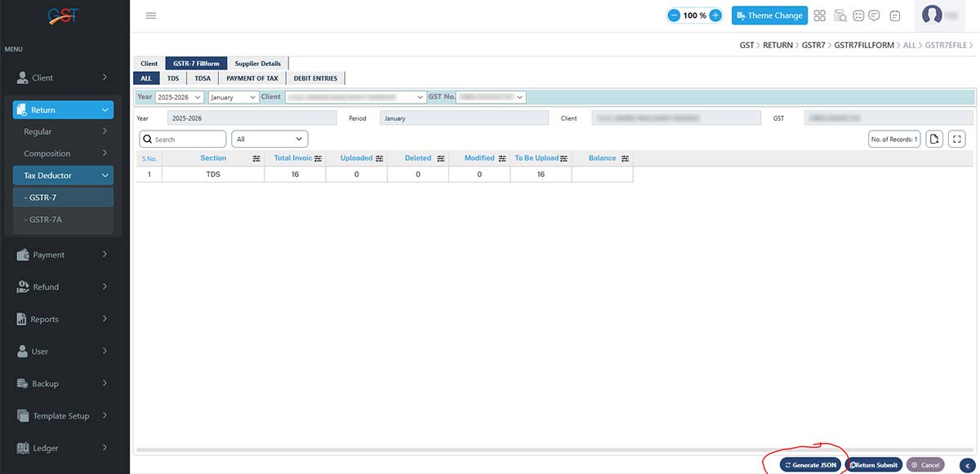The height and width of the screenshot is (474, 980).
Task: Expand the Payment sidebar menu
Action: (63, 255)
